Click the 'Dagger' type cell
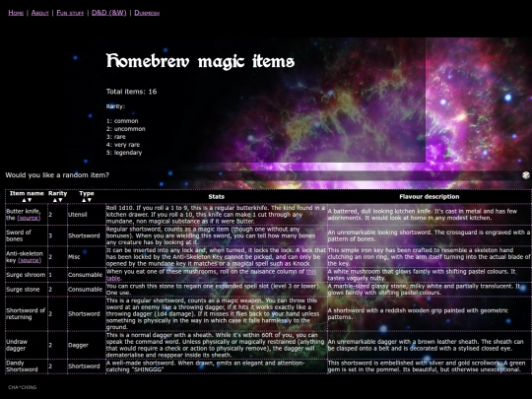The height and width of the screenshot is (399, 532). click(x=87, y=345)
